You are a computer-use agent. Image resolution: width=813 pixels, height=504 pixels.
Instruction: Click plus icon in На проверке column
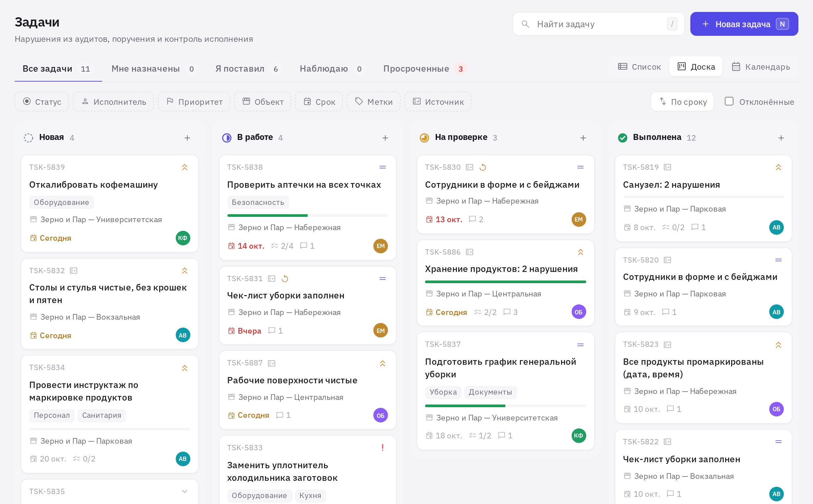pyautogui.click(x=583, y=138)
